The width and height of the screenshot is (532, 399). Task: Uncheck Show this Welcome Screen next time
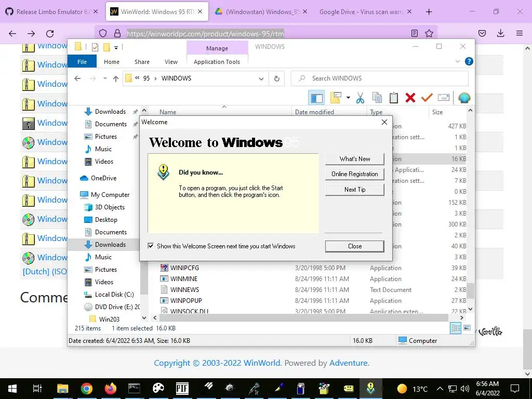pyautogui.click(x=151, y=246)
